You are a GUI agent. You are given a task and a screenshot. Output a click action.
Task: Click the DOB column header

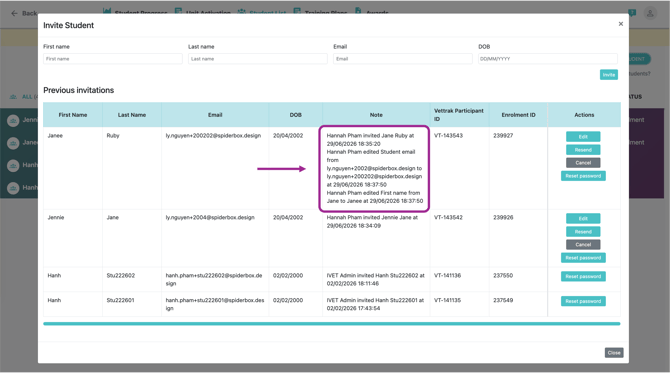[295, 115]
